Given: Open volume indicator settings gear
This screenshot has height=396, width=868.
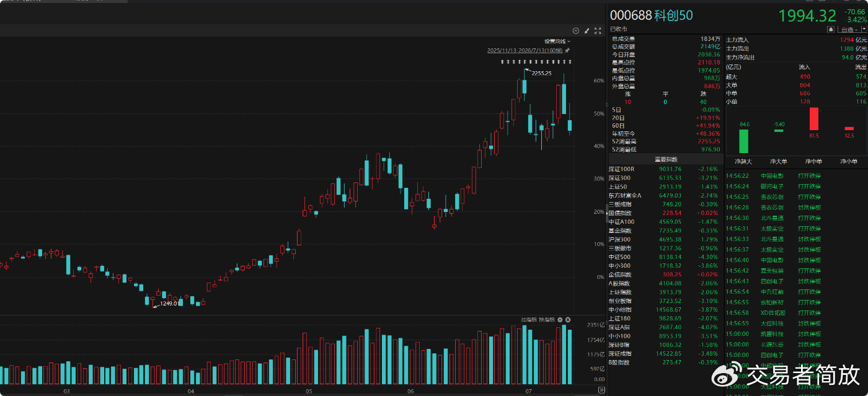Looking at the screenshot, I should (x=560, y=320).
